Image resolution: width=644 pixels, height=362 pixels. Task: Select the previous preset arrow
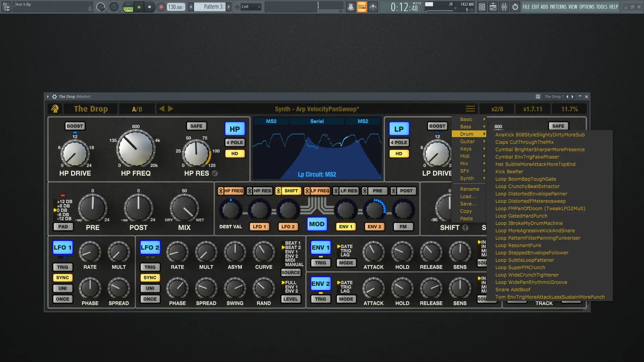(x=162, y=109)
